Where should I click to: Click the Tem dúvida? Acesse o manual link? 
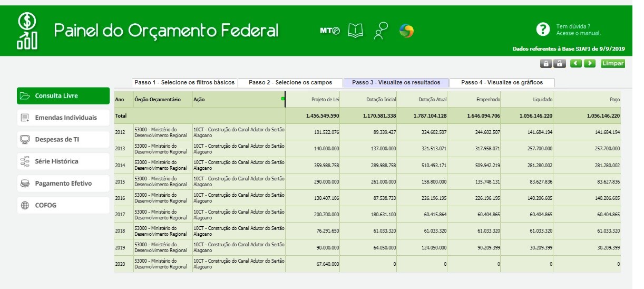578,30
